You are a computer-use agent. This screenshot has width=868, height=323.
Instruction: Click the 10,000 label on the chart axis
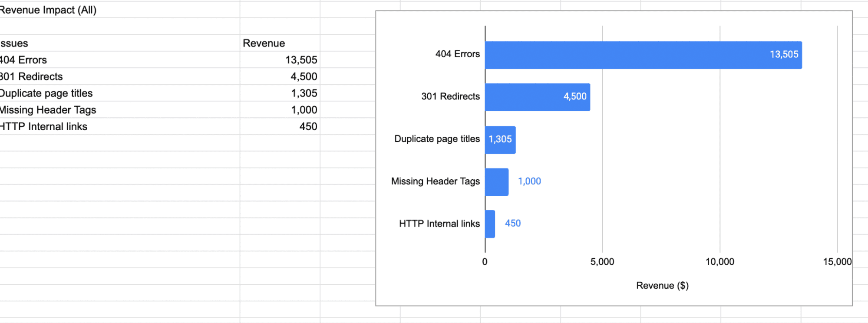(719, 262)
